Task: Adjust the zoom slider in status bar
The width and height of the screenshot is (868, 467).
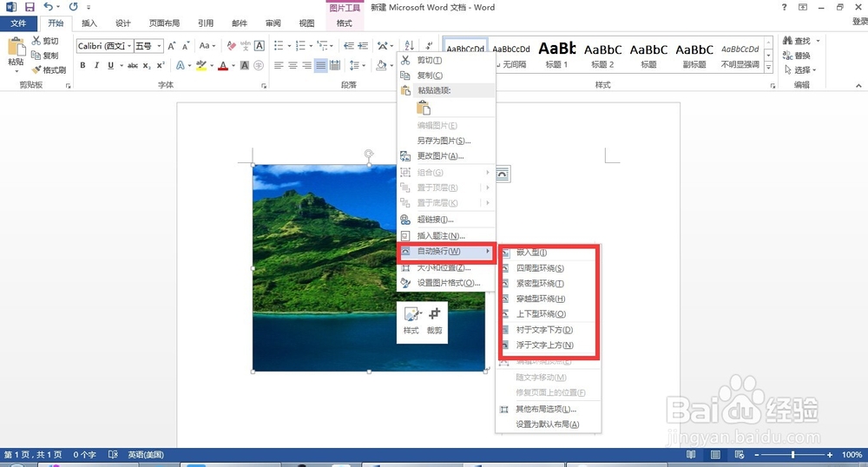Action: pyautogui.click(x=792, y=455)
